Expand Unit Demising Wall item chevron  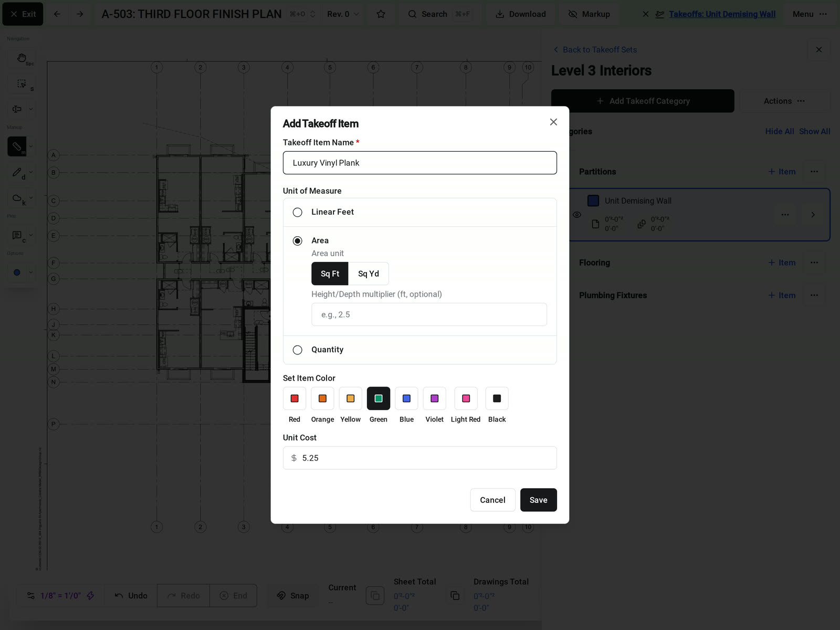pos(813,215)
